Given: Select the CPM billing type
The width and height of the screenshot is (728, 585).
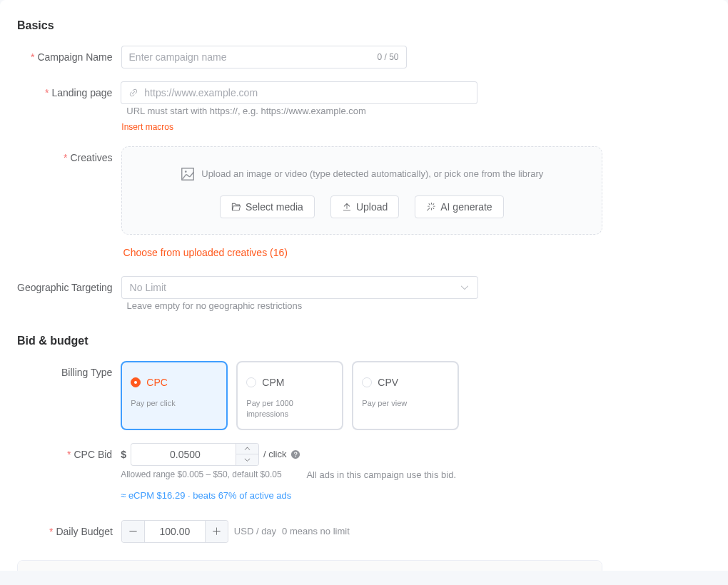Looking at the screenshot, I should point(290,396).
